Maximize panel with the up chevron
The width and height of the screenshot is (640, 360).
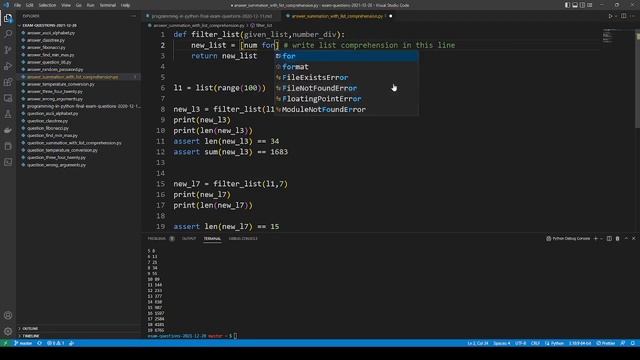click(626, 238)
